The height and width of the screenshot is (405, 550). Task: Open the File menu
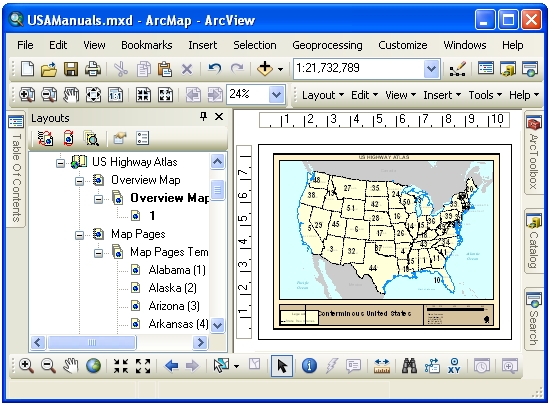click(x=25, y=45)
